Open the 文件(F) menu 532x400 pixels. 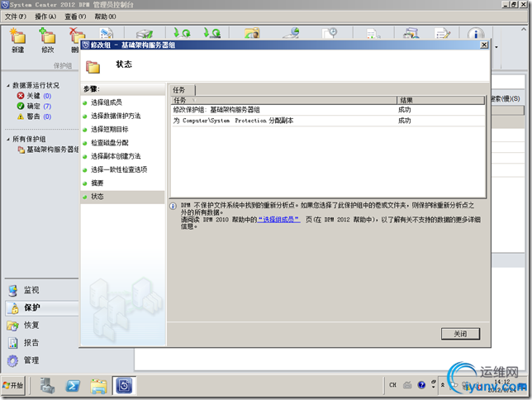coord(15,17)
